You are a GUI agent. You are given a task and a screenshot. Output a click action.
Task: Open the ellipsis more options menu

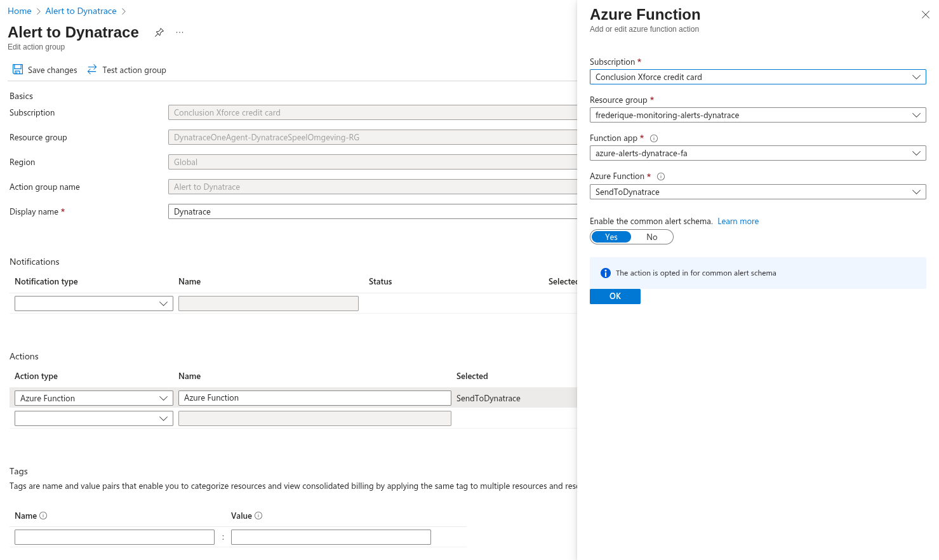click(x=180, y=32)
